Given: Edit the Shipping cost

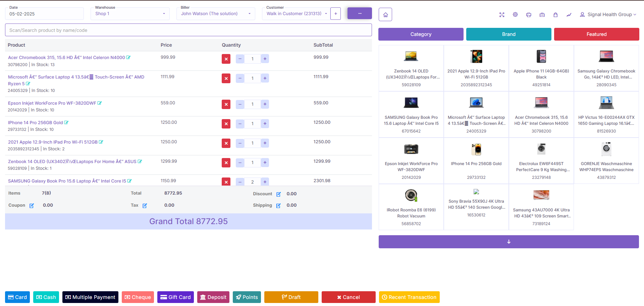Looking at the screenshot, I should coord(278,206).
